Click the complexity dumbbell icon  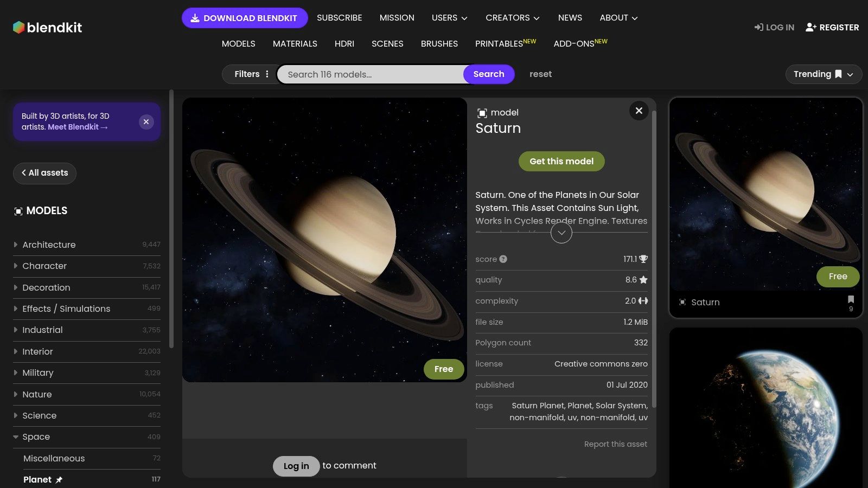(x=643, y=301)
